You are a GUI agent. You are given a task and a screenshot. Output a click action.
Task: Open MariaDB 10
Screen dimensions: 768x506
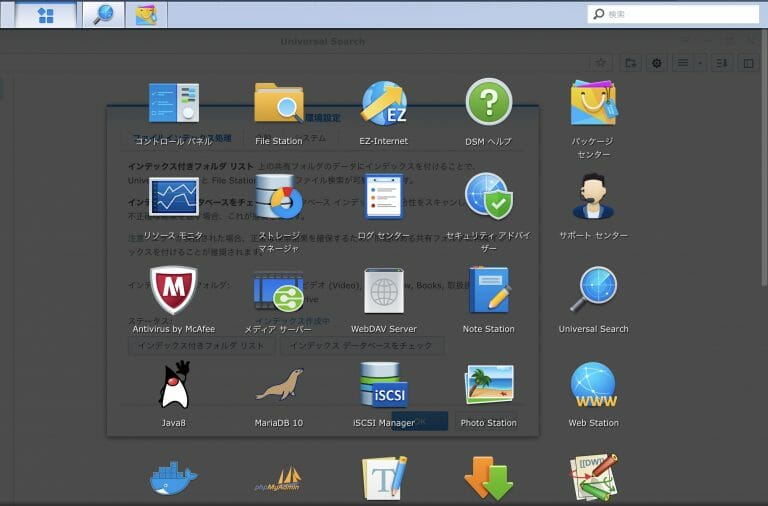[279, 385]
